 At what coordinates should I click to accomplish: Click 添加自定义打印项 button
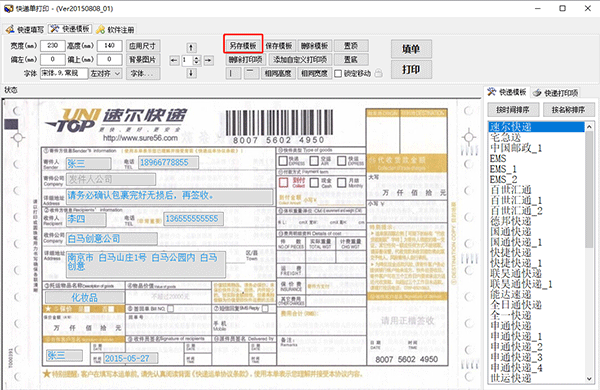coord(300,60)
